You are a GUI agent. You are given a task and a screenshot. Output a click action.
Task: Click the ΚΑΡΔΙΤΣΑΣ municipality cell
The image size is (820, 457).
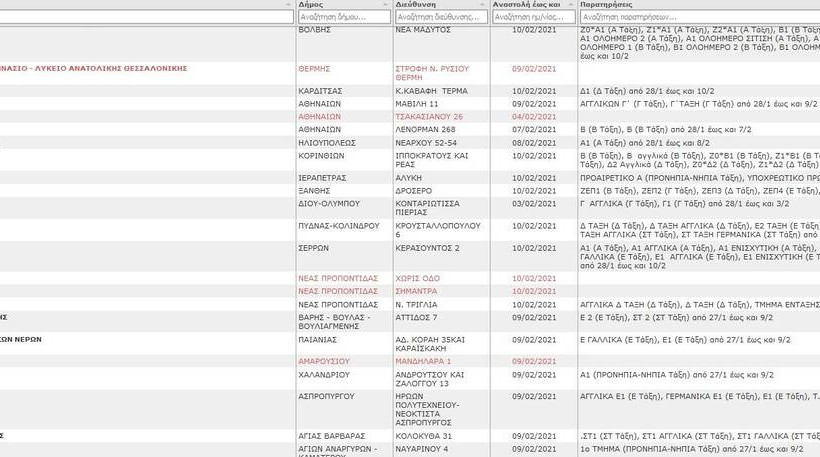tap(320, 90)
